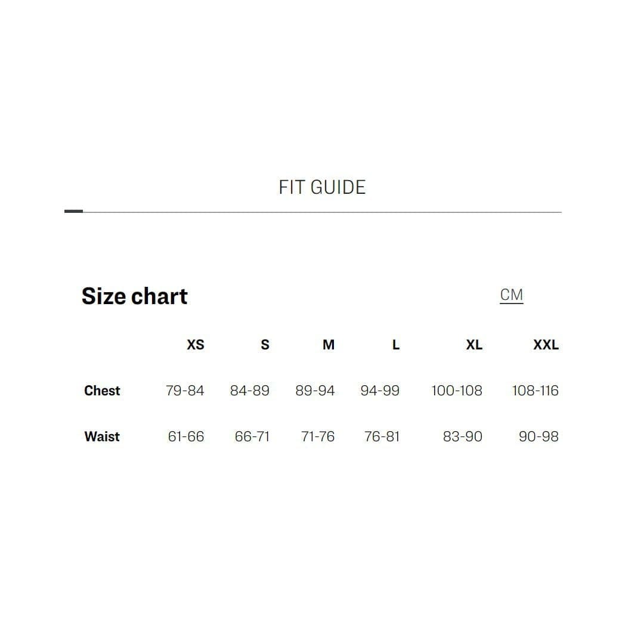
Task: Select the FIT GUIDE heading tab
Action: [x=322, y=187]
